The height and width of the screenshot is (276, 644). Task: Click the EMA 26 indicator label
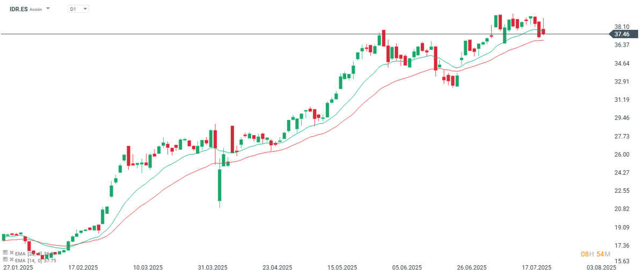33,253
